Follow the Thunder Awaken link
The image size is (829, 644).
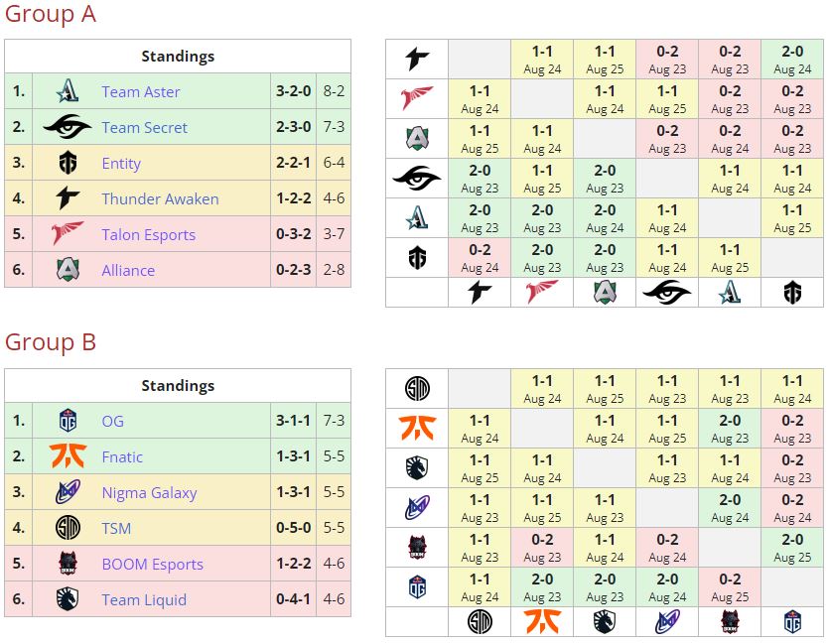click(x=160, y=198)
